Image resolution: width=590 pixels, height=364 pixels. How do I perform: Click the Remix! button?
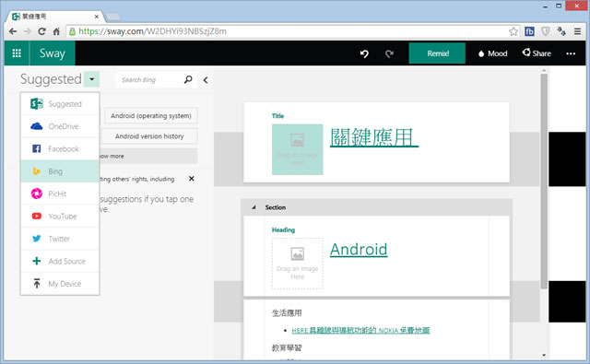click(x=437, y=53)
